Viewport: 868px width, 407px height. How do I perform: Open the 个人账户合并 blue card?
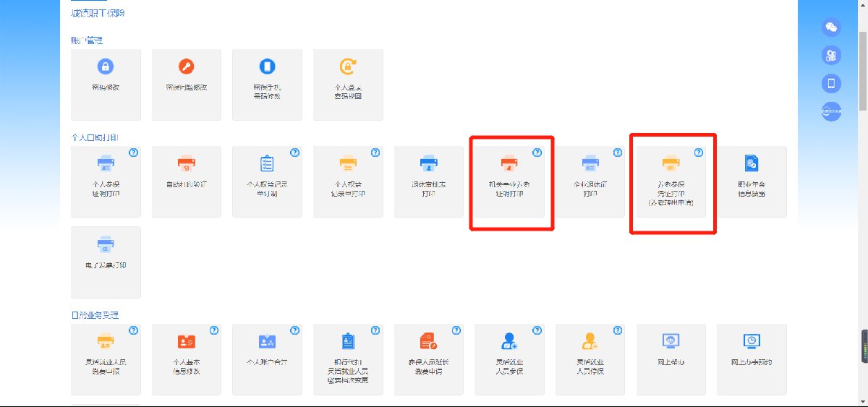(x=267, y=359)
